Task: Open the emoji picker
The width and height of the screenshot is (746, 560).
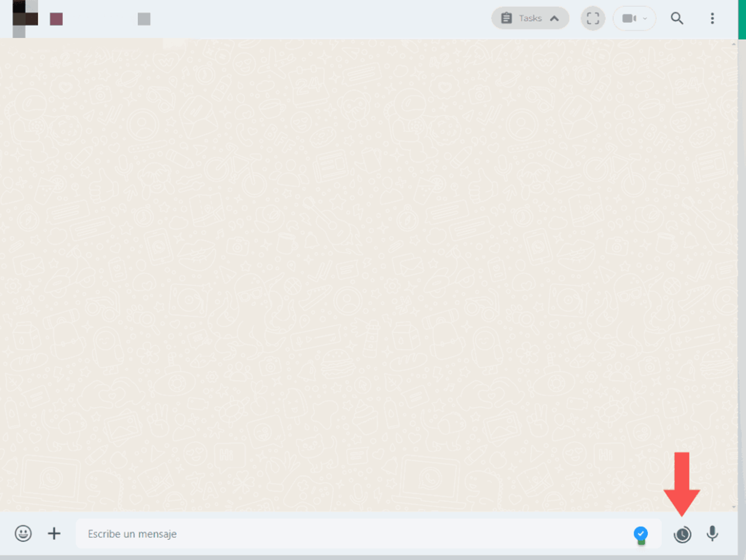Action: 23,534
